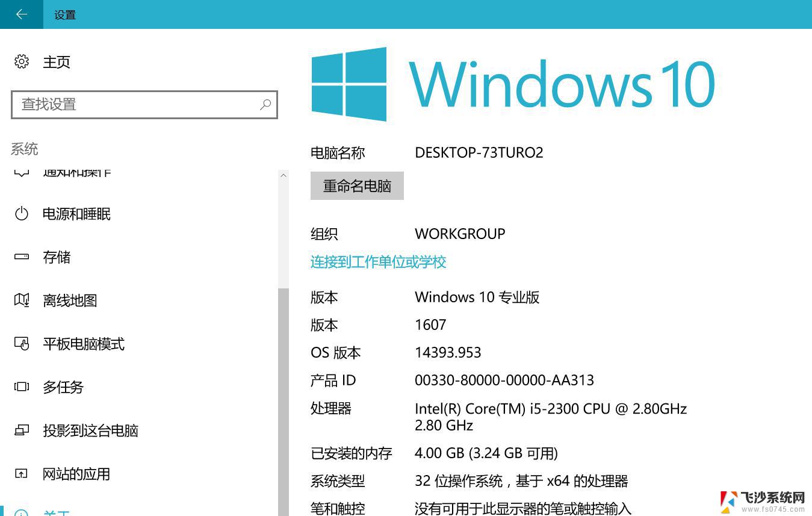Click Windows 10 专业版 edition text
Viewport: 812px width, 516px height.
point(477,297)
